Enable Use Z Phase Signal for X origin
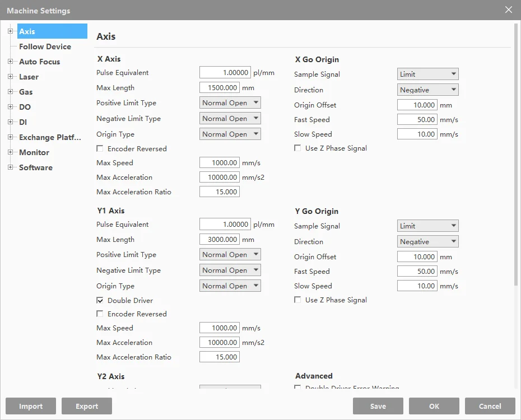The width and height of the screenshot is (521, 420). 298,148
